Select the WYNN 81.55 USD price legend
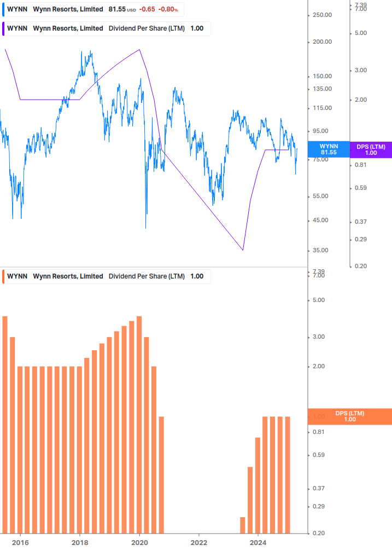Image resolution: width=392 pixels, height=550 pixels. pos(93,9)
